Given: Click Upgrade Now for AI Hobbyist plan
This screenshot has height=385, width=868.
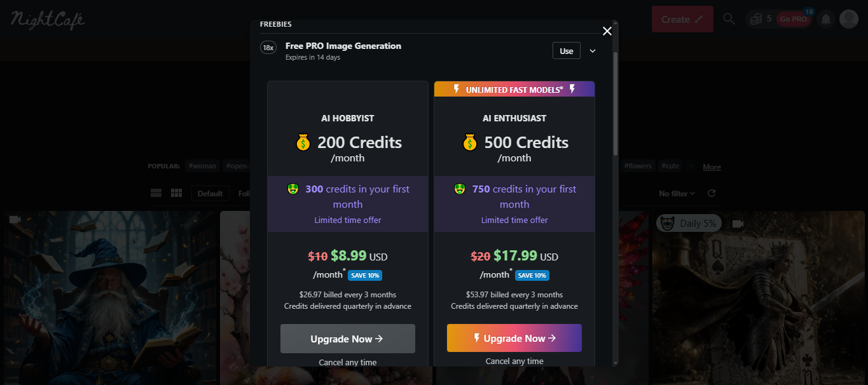Looking at the screenshot, I should pyautogui.click(x=347, y=339).
